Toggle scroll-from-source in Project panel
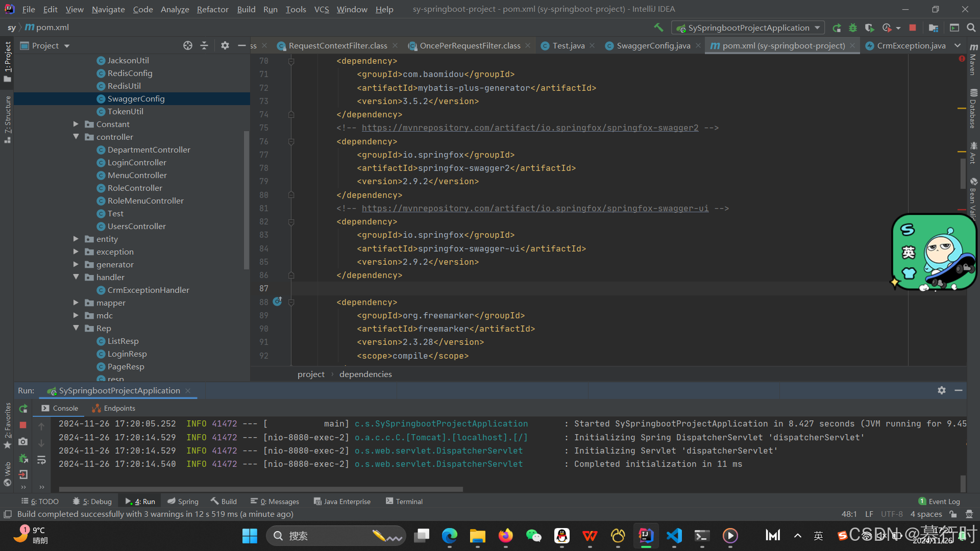The image size is (980, 551). pos(187,45)
